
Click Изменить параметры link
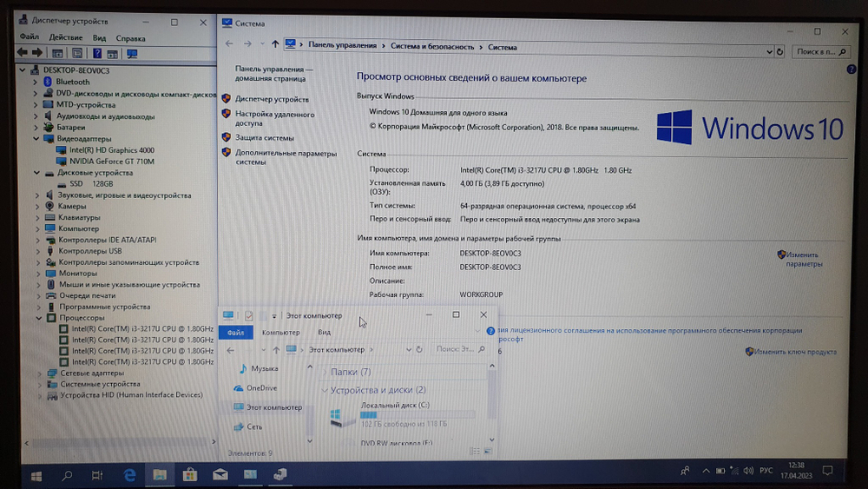[x=804, y=259]
